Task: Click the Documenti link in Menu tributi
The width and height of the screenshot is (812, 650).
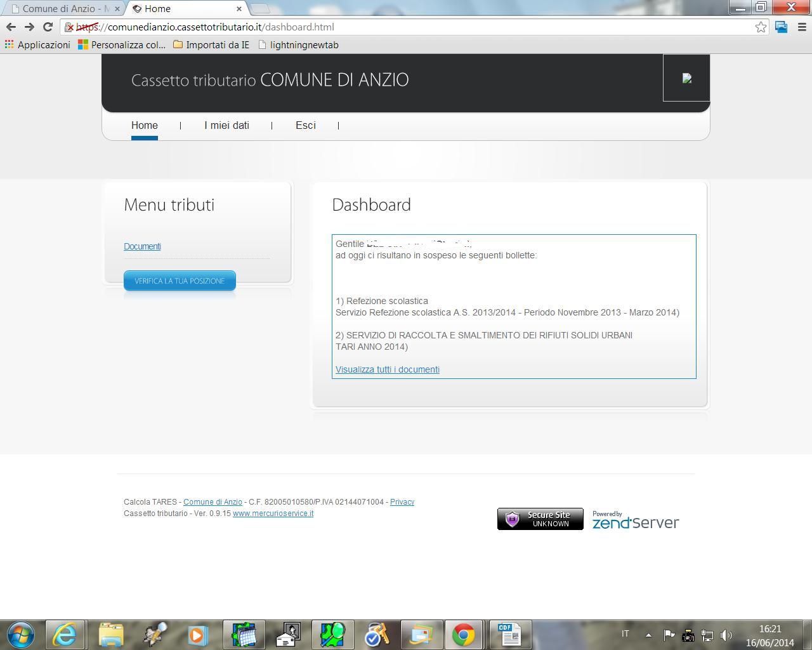Action: 142,246
